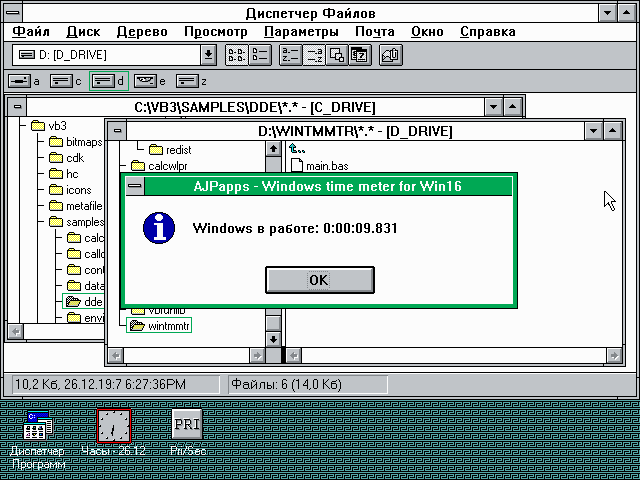This screenshot has height=480, width=640.
Task: Select the cdk folder in C_DRIVE tree
Action: pyautogui.click(x=67, y=158)
